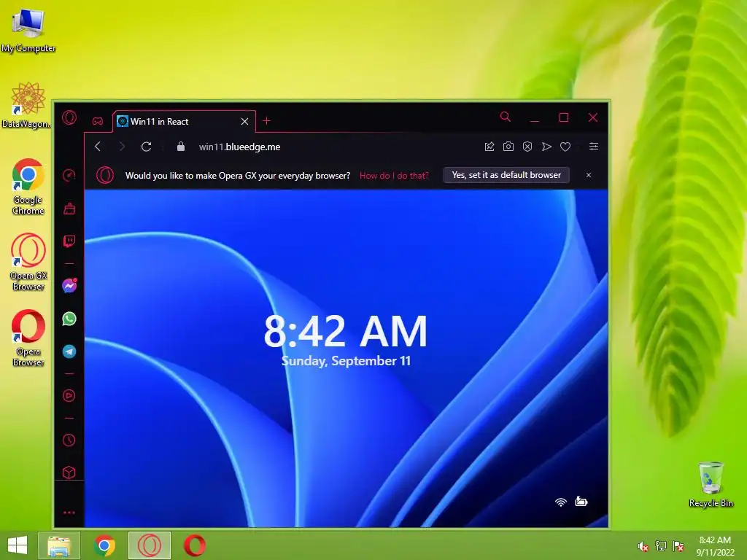Open WhatsApp in the sidebar
The image size is (747, 560).
click(69, 319)
